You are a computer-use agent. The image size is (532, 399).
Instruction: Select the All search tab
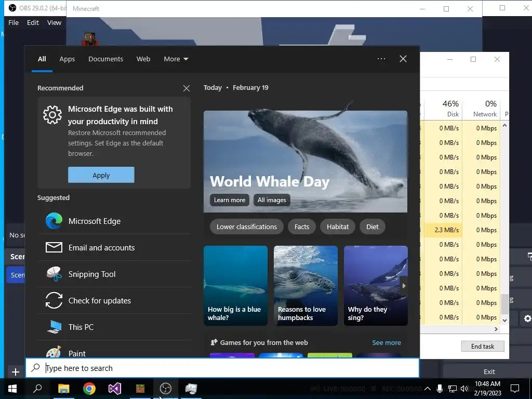[42, 59]
